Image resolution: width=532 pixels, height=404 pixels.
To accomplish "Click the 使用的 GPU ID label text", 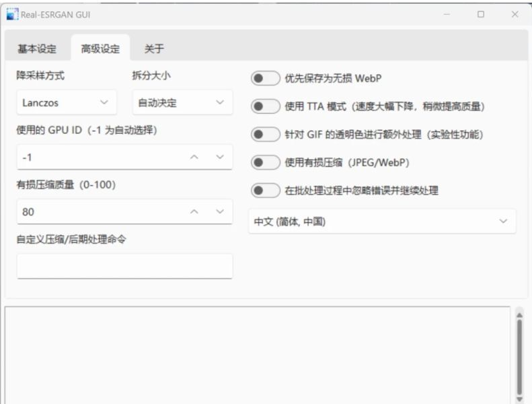I will point(87,130).
